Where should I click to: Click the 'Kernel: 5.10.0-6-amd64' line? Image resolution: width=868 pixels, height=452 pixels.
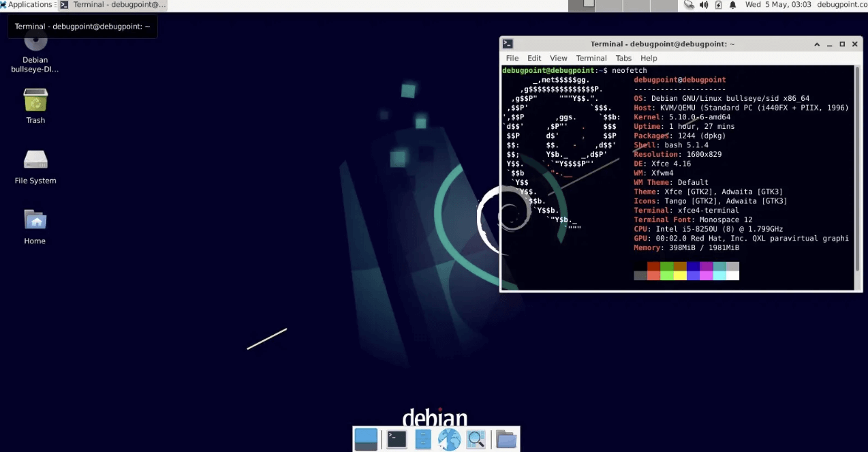(682, 117)
